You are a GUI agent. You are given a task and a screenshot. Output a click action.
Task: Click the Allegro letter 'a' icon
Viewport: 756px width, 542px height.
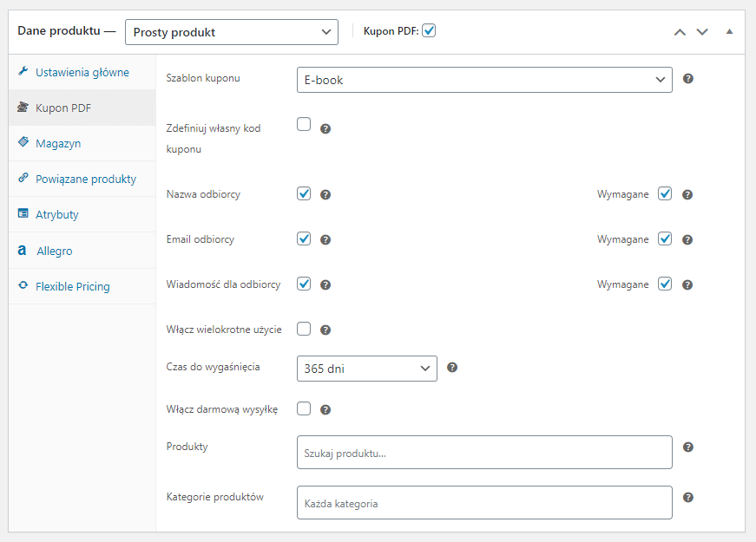coord(23,250)
